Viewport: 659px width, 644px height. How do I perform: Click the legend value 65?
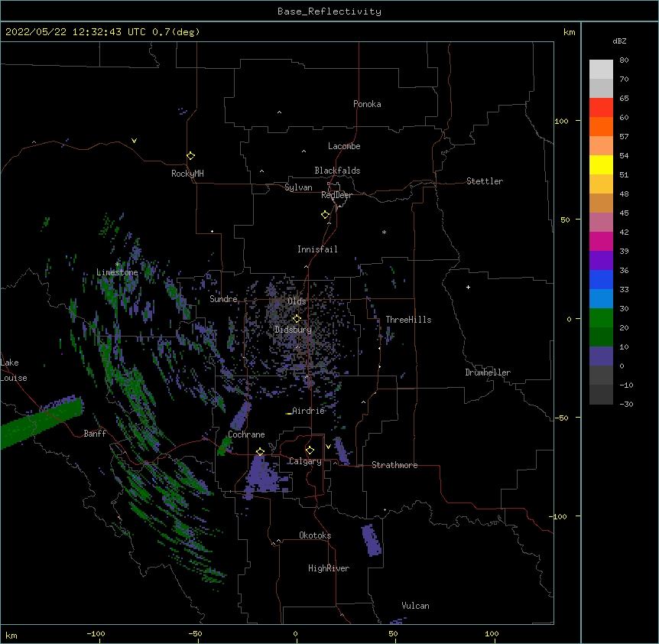(624, 99)
